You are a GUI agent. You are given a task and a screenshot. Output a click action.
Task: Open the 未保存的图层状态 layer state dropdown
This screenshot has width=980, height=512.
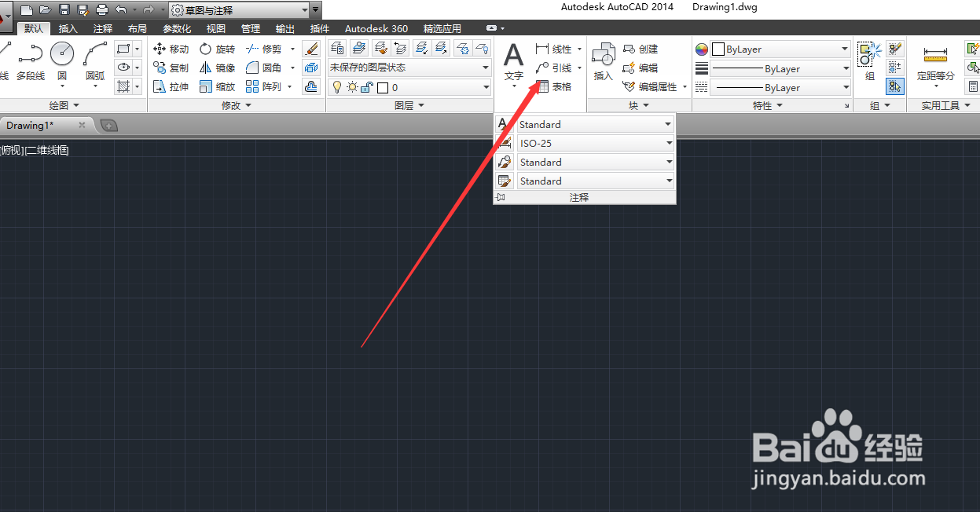pyautogui.click(x=486, y=68)
